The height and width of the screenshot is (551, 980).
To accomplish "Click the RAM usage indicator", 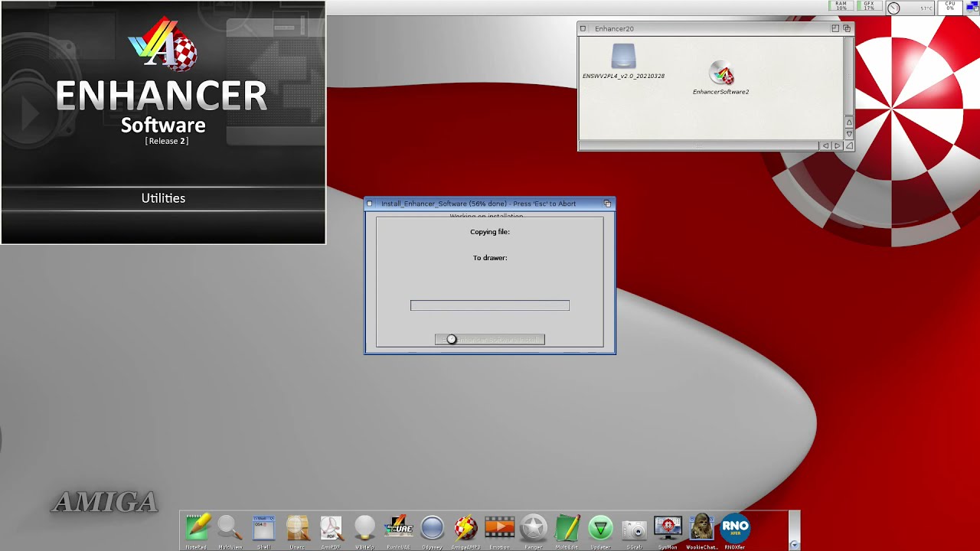I will (841, 6).
